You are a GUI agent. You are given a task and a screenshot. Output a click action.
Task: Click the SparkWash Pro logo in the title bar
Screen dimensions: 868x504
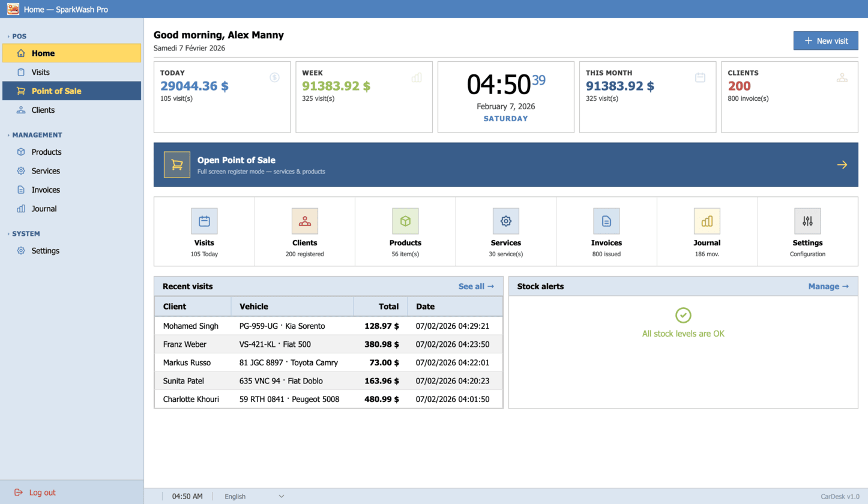click(x=14, y=9)
